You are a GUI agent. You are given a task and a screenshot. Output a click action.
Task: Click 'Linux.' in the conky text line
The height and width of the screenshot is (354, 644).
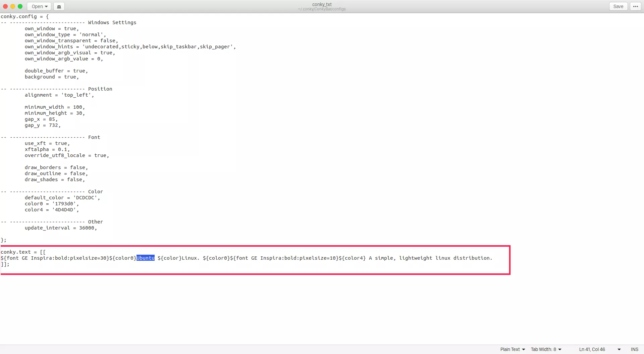tap(191, 258)
